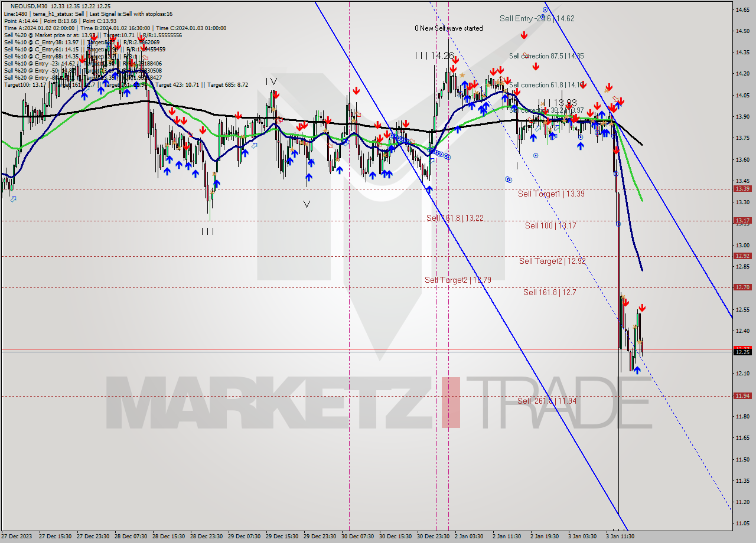The image size is (756, 543).
Task: Select the 'V' wave label below candles
Action: click(x=307, y=204)
